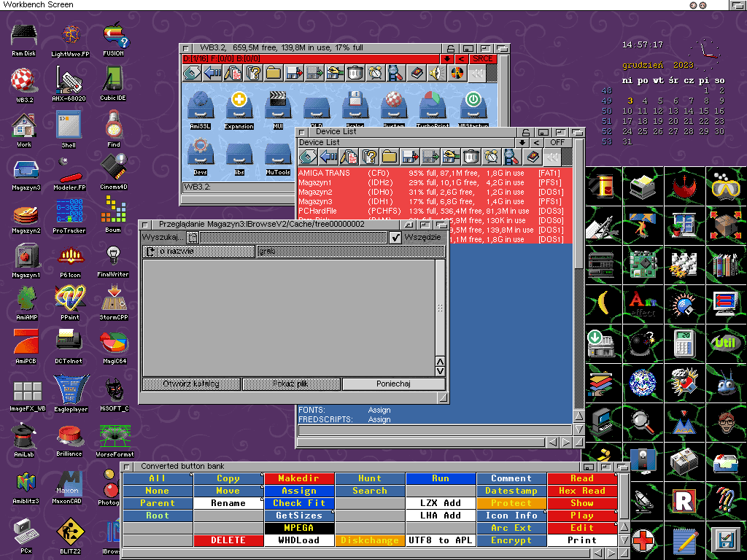Viewport: 747px width, 560px height.
Task: Click the down scroll arrow in browse list
Action: (440, 371)
